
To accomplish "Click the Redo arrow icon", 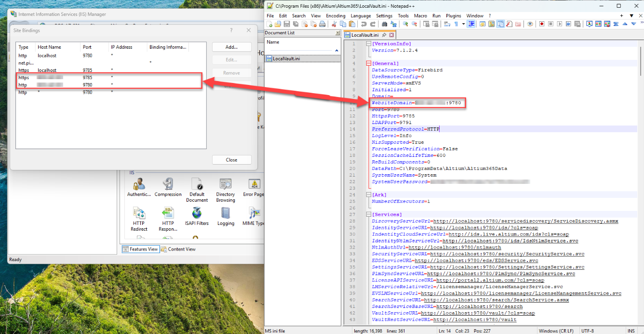I will (373, 24).
